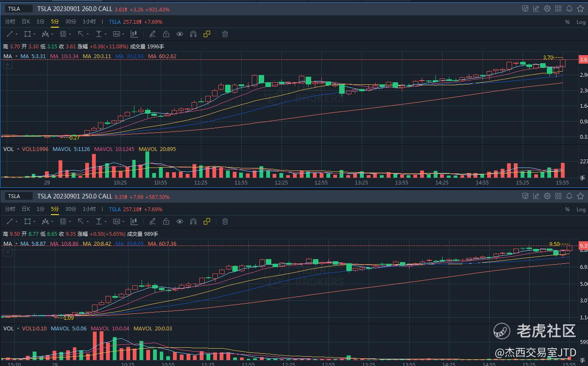Screen dimensions: 588x366
Task: Select the line drawing tool in 250.0 CALL chart
Action: 10,221
